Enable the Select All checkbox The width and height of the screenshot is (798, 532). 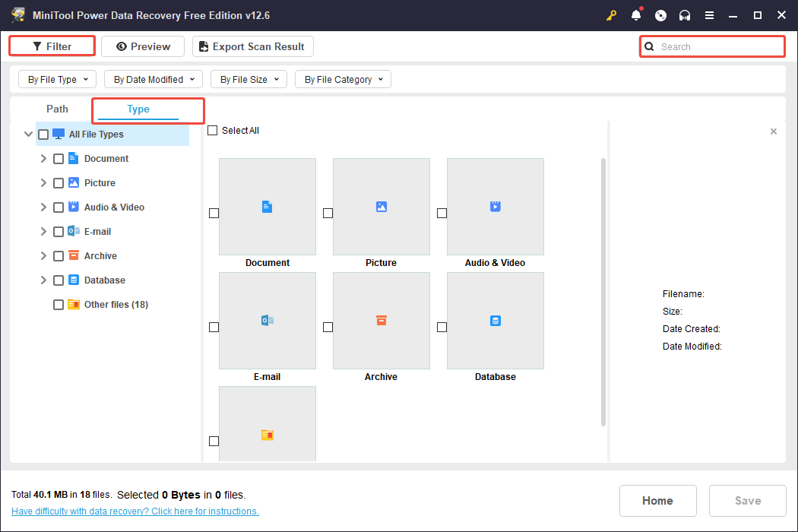click(x=213, y=130)
